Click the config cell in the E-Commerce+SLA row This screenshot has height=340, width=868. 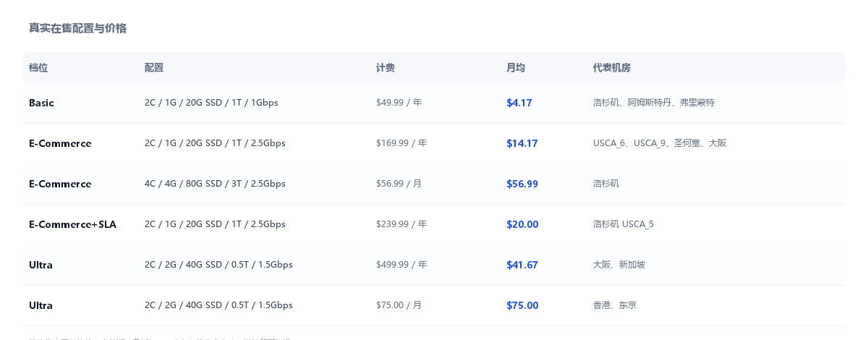(x=215, y=224)
